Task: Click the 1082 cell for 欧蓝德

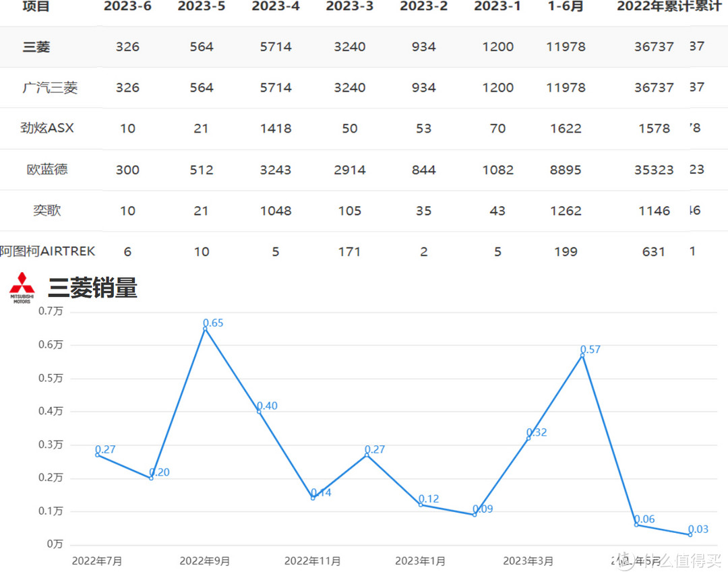Action: (497, 170)
